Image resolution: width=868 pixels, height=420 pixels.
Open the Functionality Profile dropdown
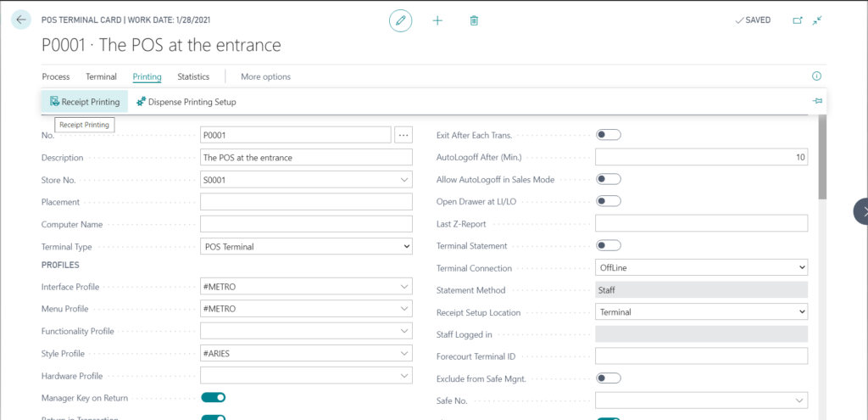click(403, 331)
